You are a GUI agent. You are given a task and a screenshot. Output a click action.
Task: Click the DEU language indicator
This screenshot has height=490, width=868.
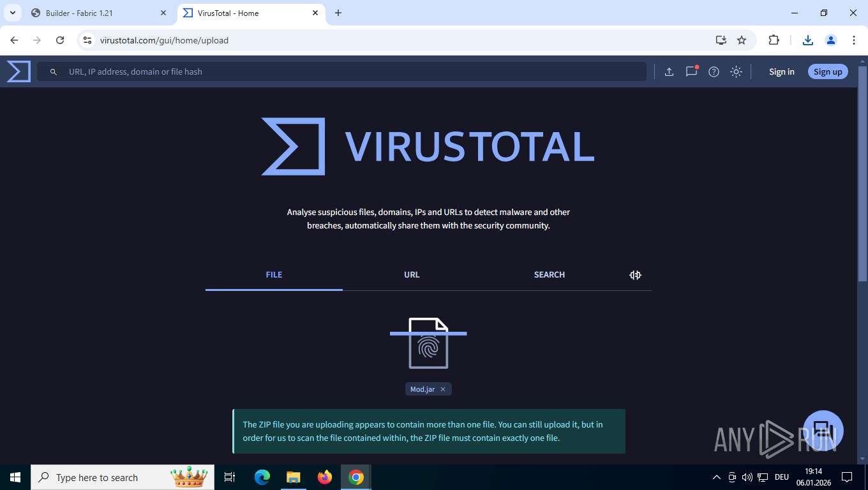click(781, 477)
